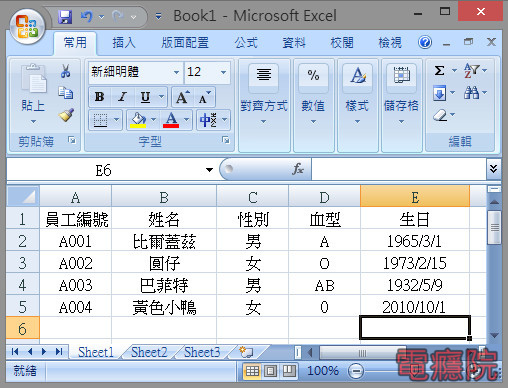The height and width of the screenshot is (388, 508).
Task: Expand font color dropdown arrow
Action: click(x=187, y=120)
